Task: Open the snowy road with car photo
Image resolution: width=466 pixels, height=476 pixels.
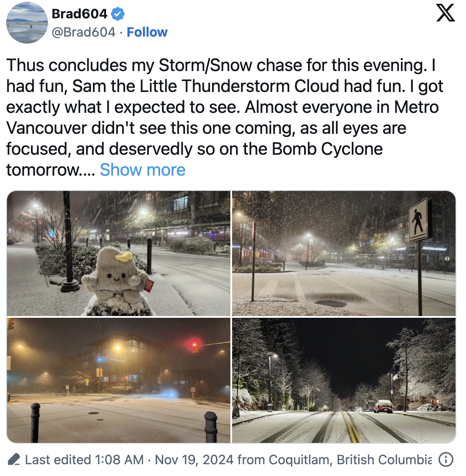Action: pos(344,380)
